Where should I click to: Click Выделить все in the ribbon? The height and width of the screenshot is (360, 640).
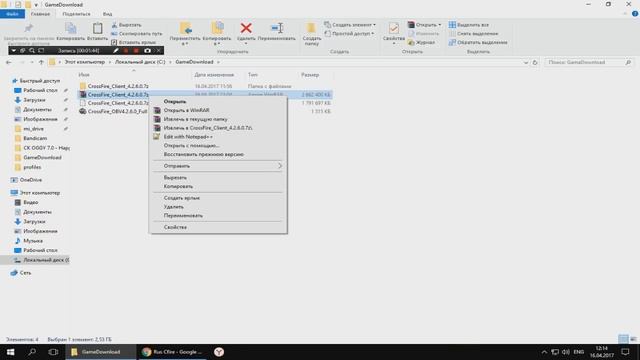(x=469, y=25)
